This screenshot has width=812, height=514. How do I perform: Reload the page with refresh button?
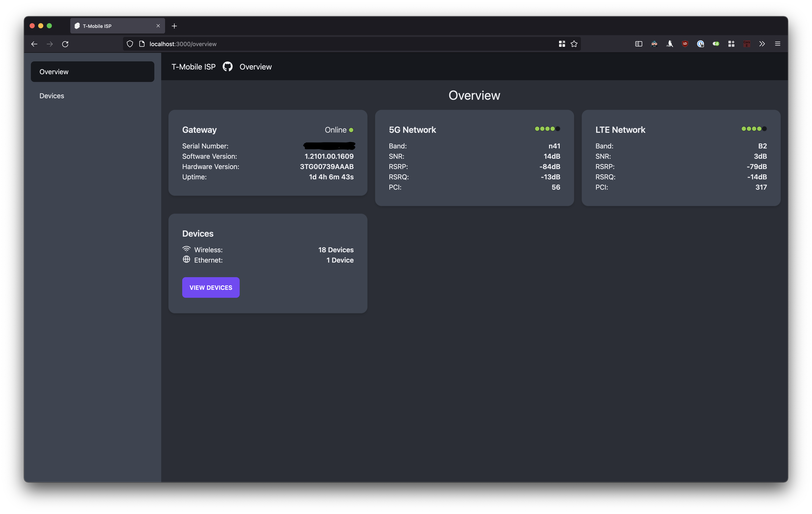(x=65, y=44)
